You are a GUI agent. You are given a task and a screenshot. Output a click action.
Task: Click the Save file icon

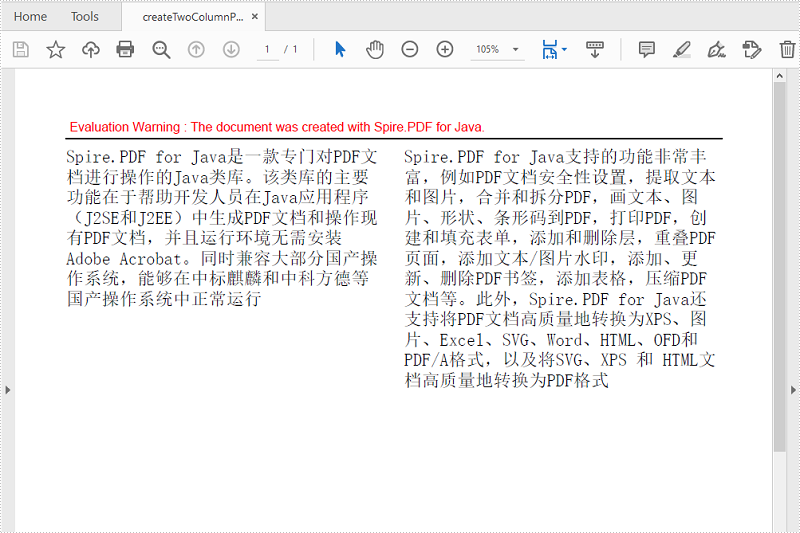click(20, 49)
